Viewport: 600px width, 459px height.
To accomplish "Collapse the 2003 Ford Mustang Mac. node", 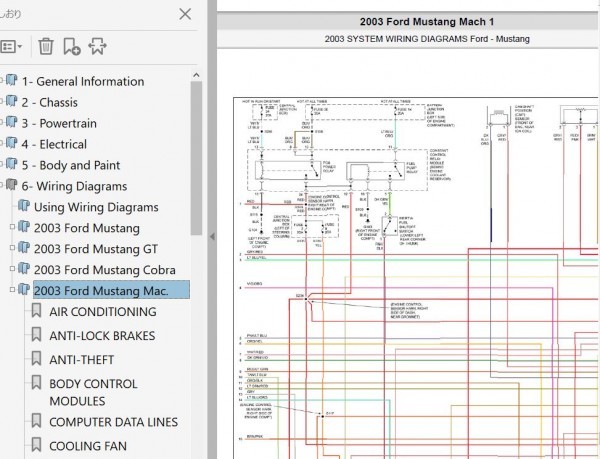I will pos(12,290).
